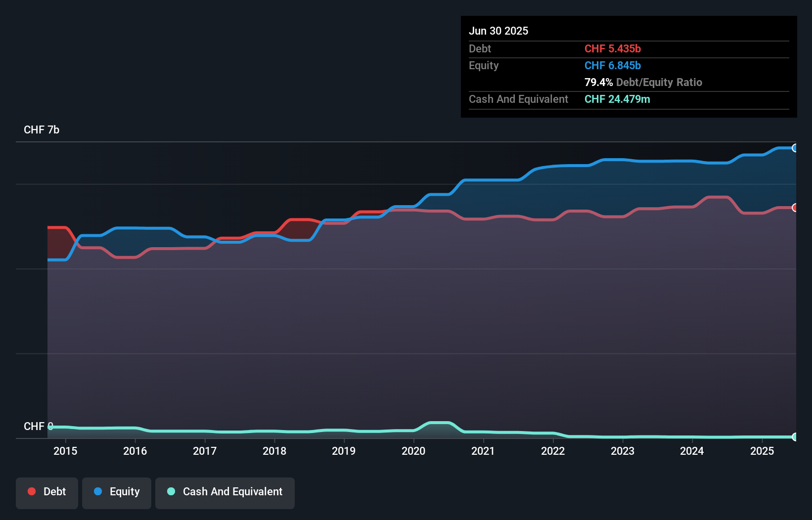812x520 pixels.
Task: Click the CHF 5.435b debt value
Action: pos(613,49)
